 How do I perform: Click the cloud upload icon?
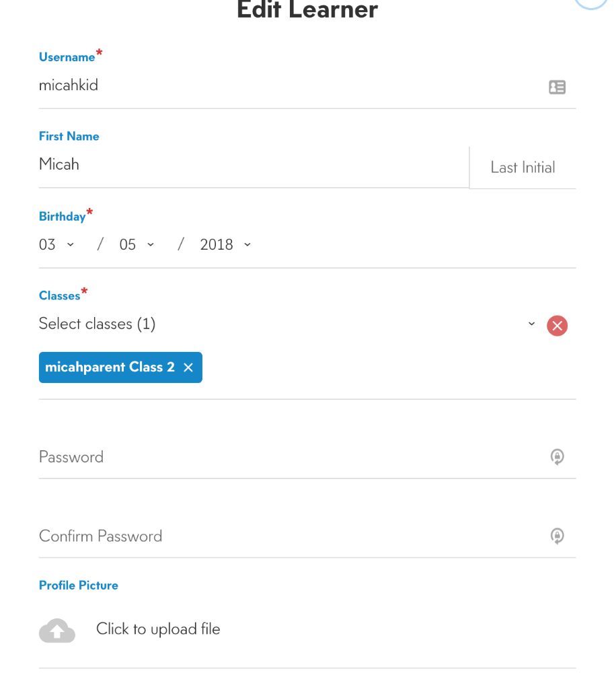pyautogui.click(x=57, y=630)
